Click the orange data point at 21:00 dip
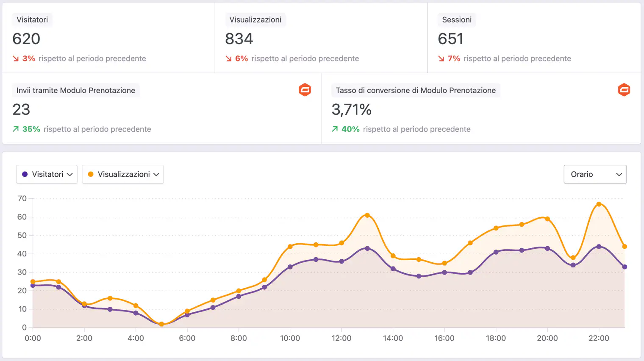Viewport: 644px width, 361px height. (573, 258)
